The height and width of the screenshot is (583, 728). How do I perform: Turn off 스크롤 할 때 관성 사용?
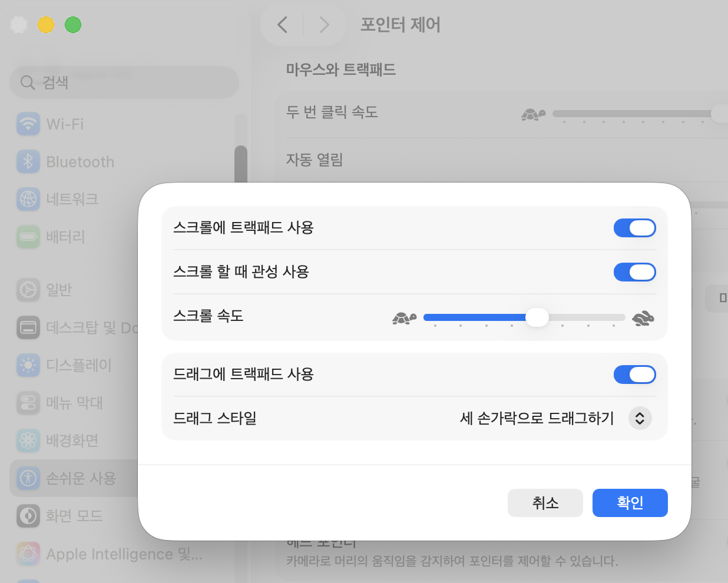pyautogui.click(x=634, y=272)
